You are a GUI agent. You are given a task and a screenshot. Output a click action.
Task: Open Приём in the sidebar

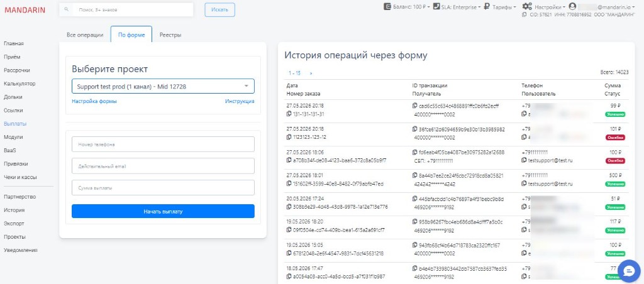[12, 57]
